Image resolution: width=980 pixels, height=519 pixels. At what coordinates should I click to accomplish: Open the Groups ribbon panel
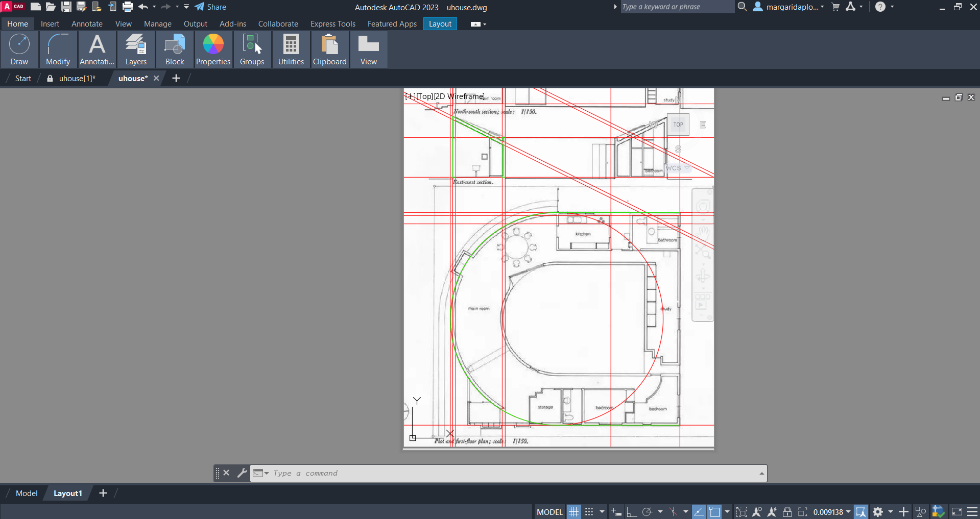[252, 50]
